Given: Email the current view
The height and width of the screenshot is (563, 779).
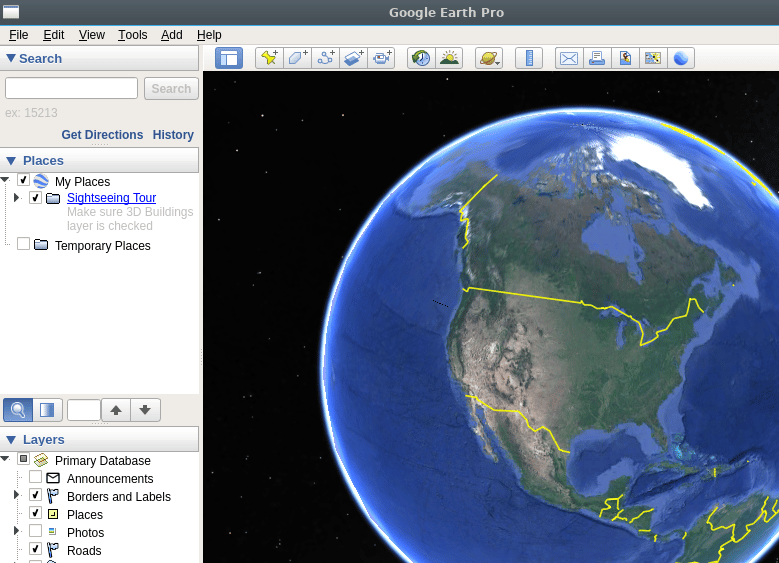Looking at the screenshot, I should 569,58.
